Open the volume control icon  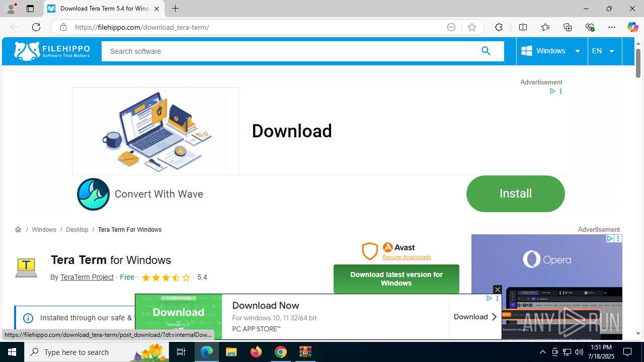(579, 352)
